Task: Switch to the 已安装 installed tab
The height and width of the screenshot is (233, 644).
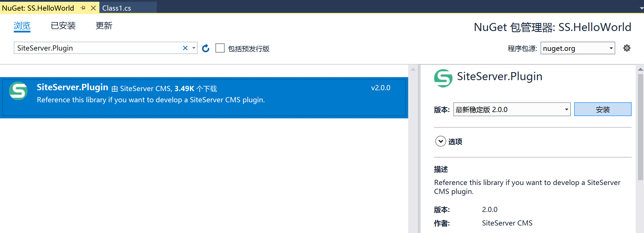Action: [63, 26]
